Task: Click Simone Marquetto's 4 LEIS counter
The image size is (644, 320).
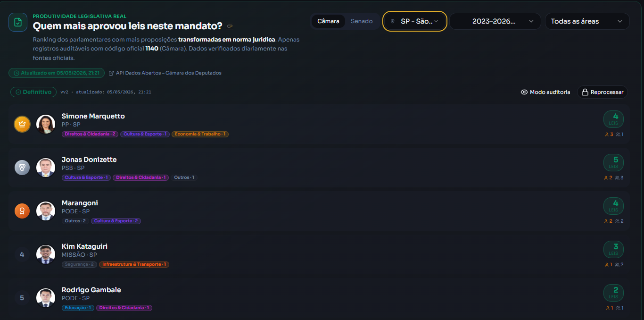Action: point(613,119)
